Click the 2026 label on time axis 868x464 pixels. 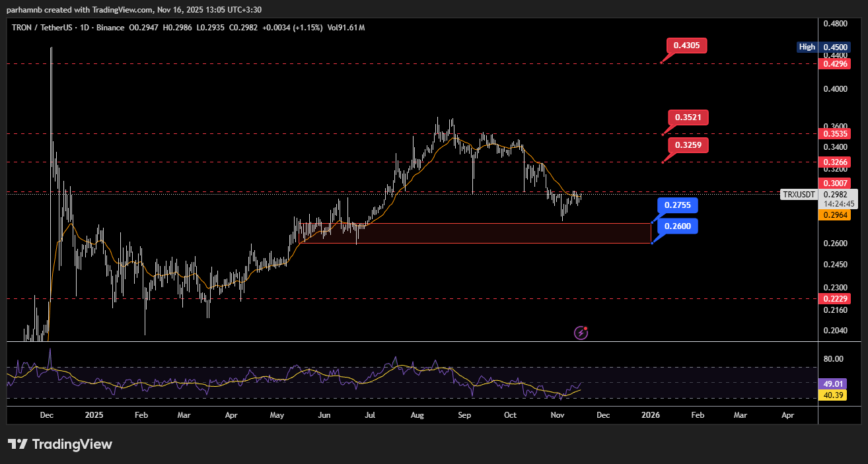(651, 415)
